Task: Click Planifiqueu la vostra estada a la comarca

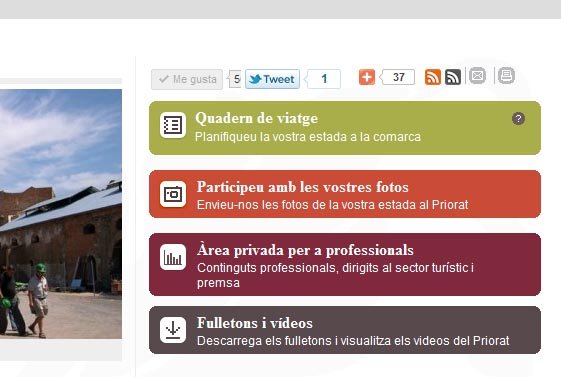Action: (308, 137)
